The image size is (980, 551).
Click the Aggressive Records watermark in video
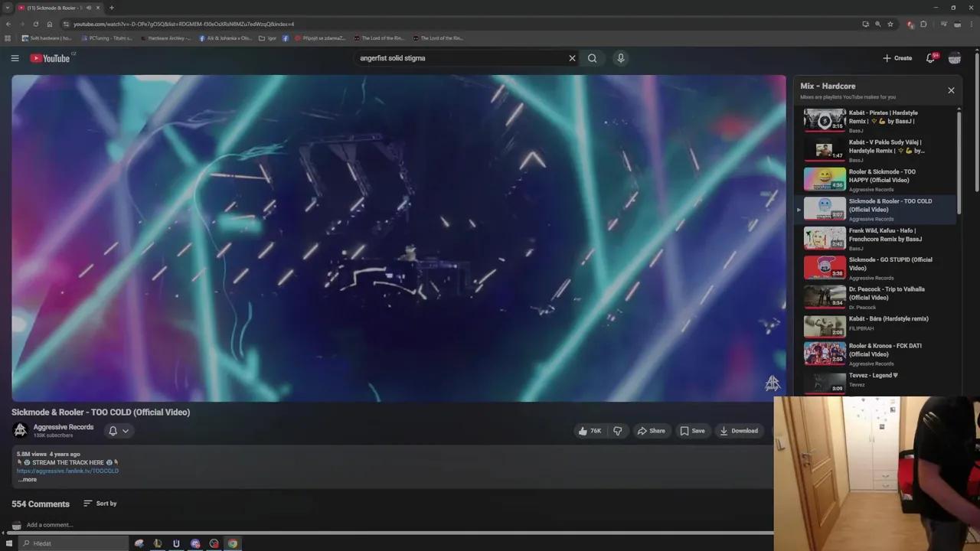(x=772, y=383)
